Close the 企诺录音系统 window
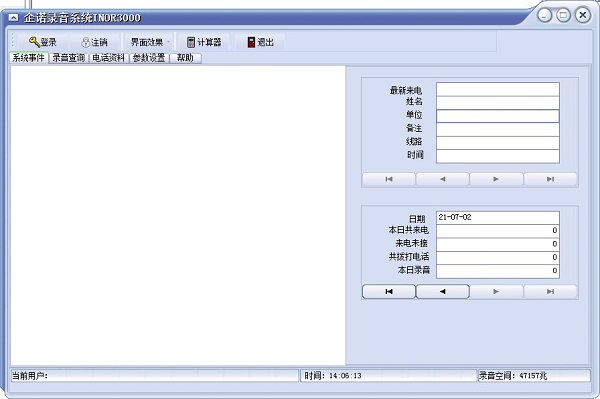 tap(583, 15)
